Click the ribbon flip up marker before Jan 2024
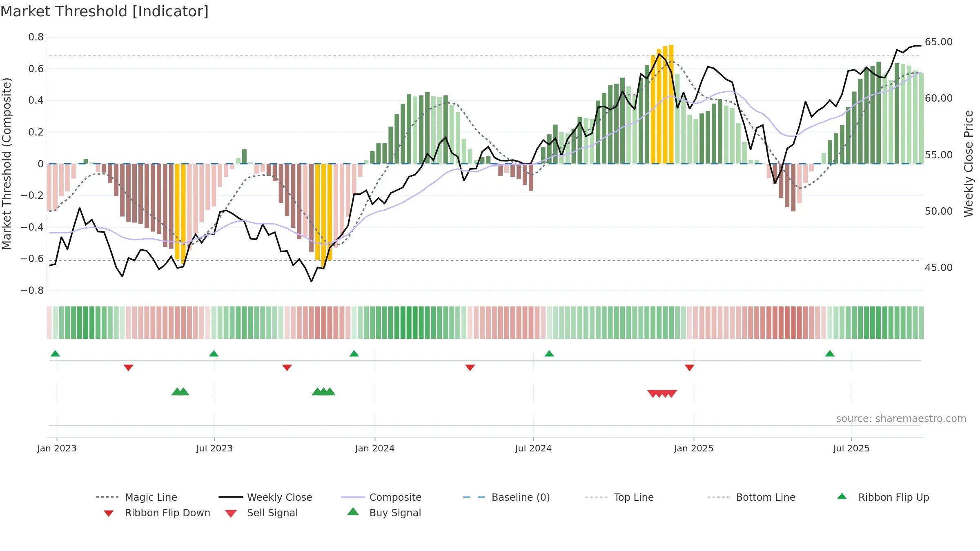 (x=354, y=353)
